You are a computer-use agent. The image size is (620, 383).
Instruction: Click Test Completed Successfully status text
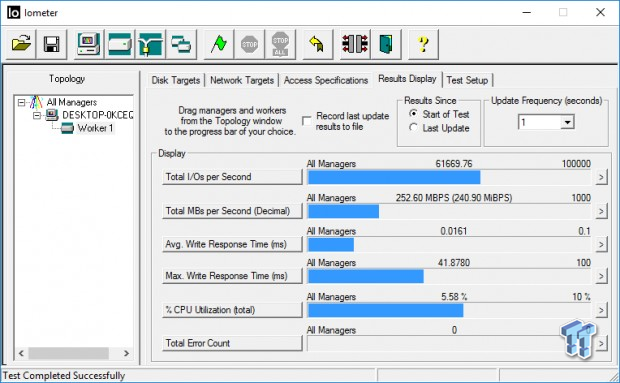[x=64, y=375]
